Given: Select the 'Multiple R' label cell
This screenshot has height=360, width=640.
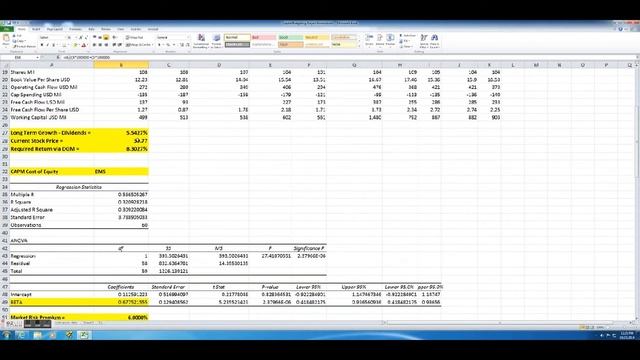Looking at the screenshot, I should 51,195.
